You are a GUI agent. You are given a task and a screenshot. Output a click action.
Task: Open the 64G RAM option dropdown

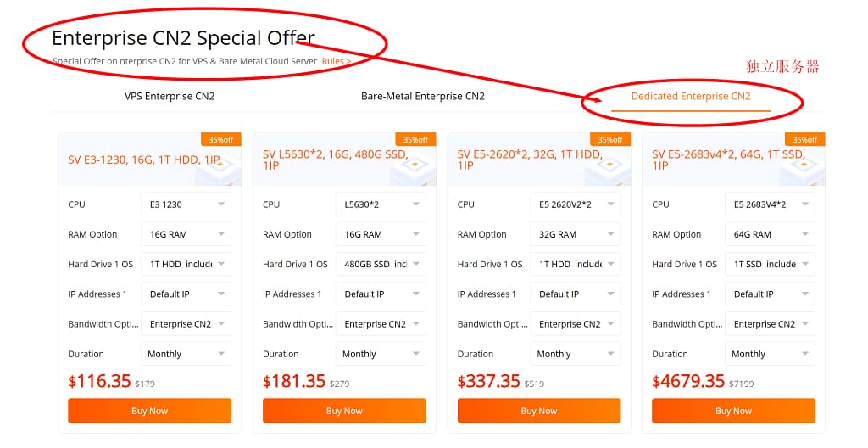tap(770, 234)
